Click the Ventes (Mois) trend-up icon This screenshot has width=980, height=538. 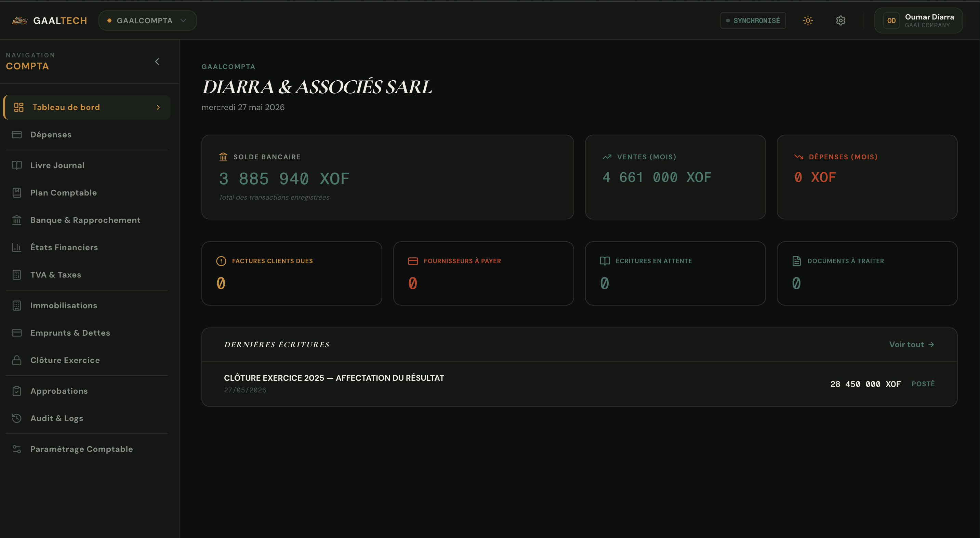(607, 157)
